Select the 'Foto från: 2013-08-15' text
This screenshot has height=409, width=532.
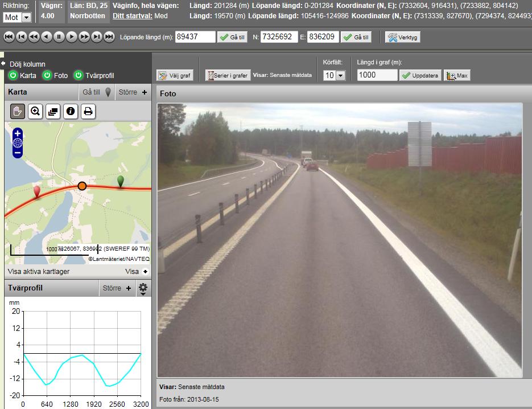189,399
